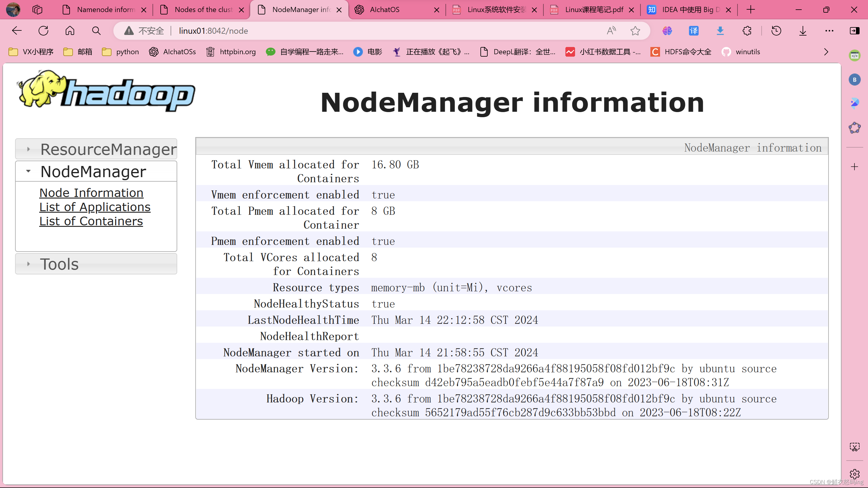
Task: Open sidebar settings gear icon
Action: 854,474
